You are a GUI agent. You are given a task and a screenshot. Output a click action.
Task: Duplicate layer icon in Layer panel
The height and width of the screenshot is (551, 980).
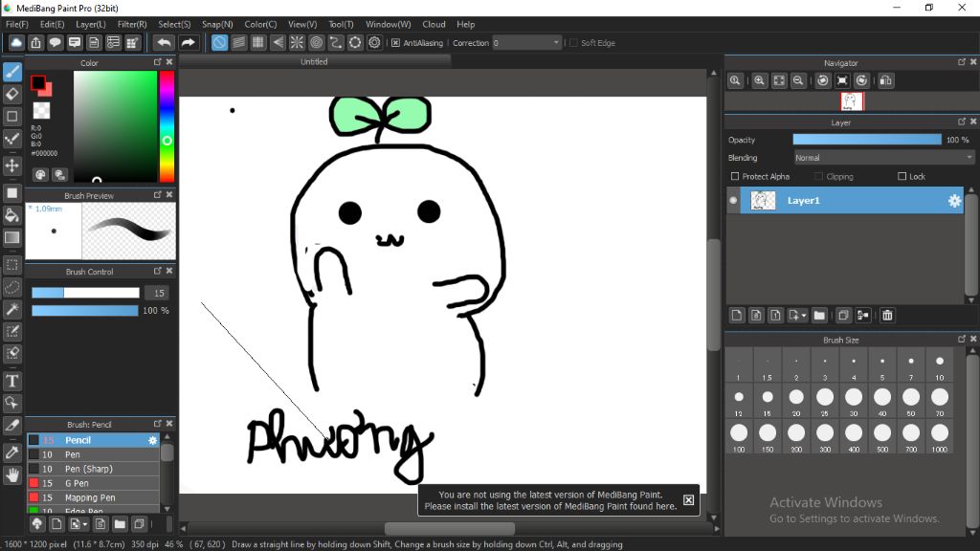coord(843,316)
